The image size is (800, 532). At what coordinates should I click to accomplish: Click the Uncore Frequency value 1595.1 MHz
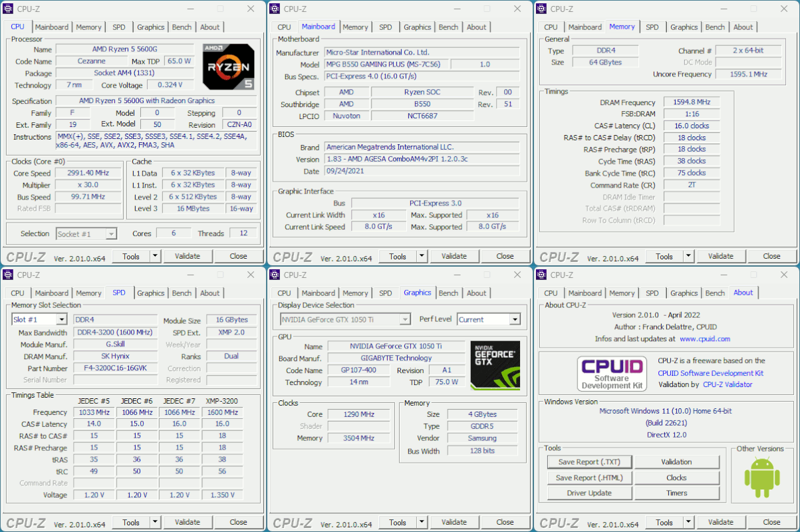tap(749, 74)
